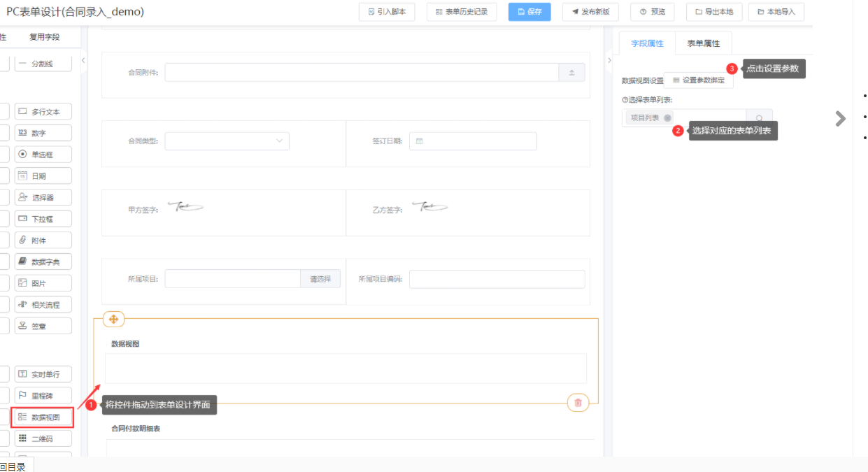Click the search icon in 选择表单列表 field
The width and height of the screenshot is (868, 472).
pos(759,118)
